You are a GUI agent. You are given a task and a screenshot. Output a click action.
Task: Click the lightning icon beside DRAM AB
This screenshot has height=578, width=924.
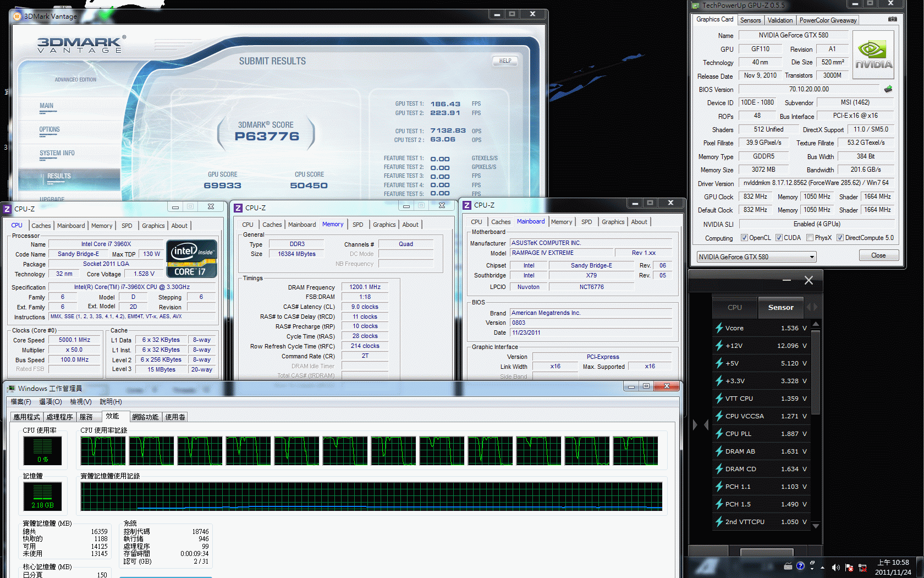[719, 451]
